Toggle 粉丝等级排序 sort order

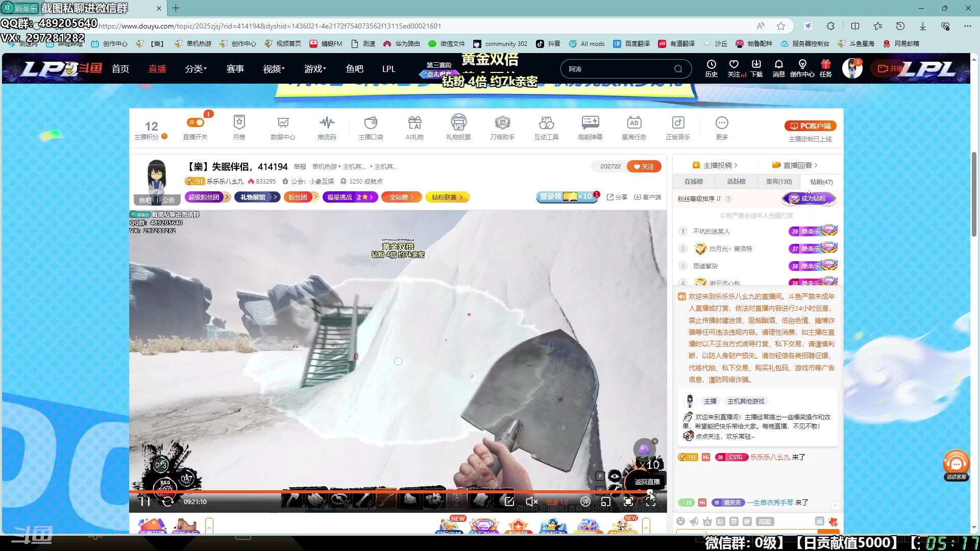(699, 199)
